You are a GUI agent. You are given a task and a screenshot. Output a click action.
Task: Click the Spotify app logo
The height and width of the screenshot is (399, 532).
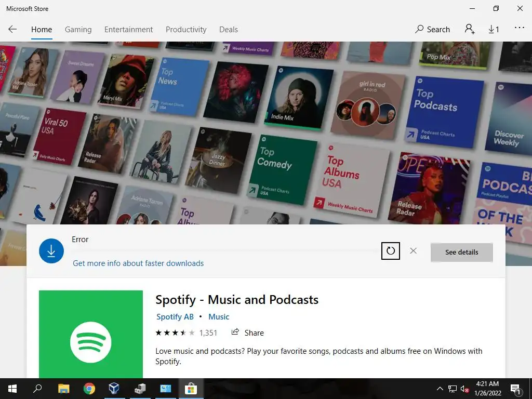point(90,334)
